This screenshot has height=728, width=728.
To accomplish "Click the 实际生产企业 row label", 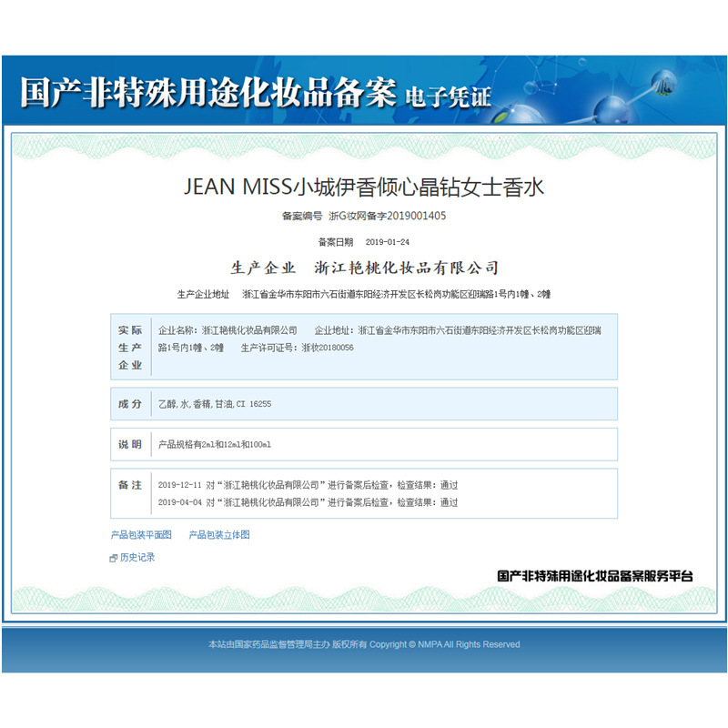I will coord(130,348).
